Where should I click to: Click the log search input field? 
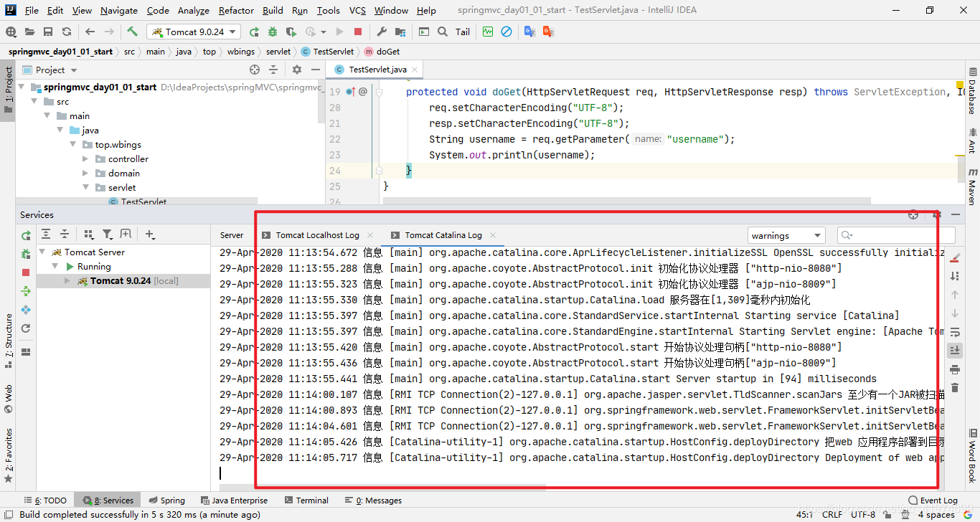coord(896,235)
